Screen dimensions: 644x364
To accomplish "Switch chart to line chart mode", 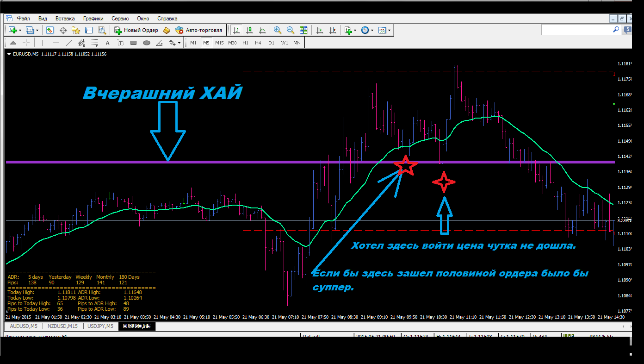I will click(262, 30).
